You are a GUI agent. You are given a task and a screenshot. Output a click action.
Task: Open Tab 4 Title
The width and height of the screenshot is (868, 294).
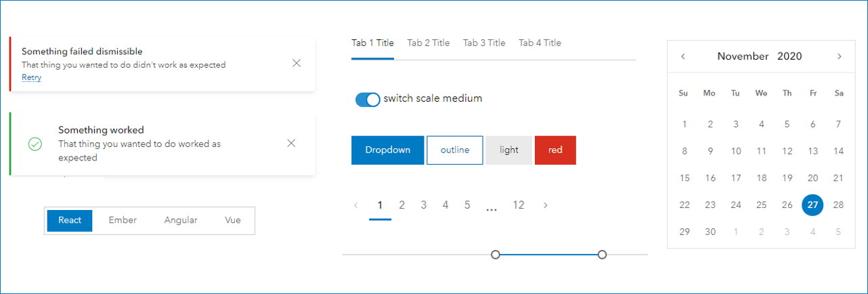(x=540, y=43)
